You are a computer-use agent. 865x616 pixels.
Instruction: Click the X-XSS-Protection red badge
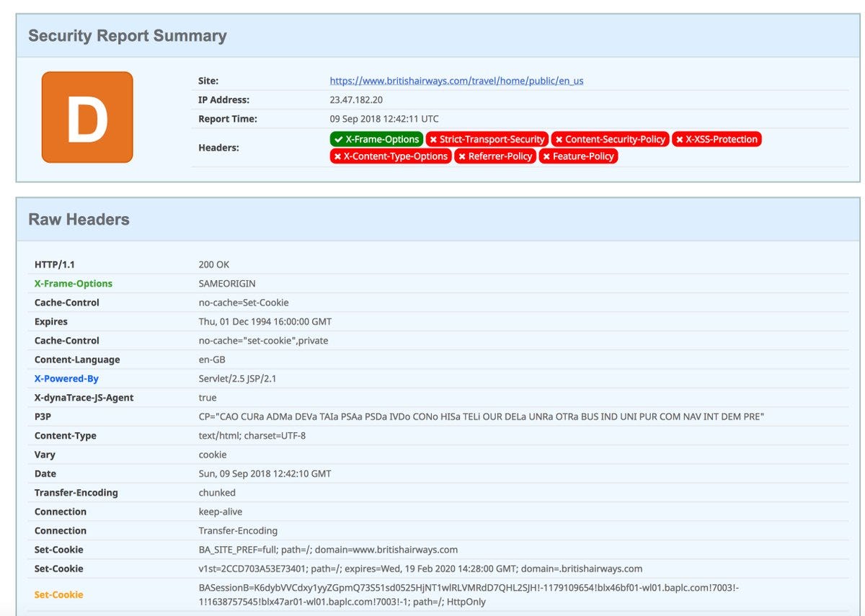[717, 139]
